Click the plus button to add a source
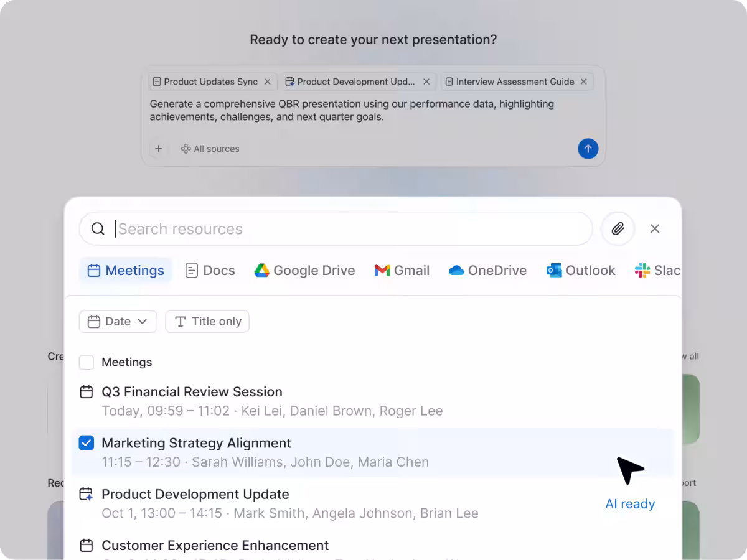 click(159, 149)
